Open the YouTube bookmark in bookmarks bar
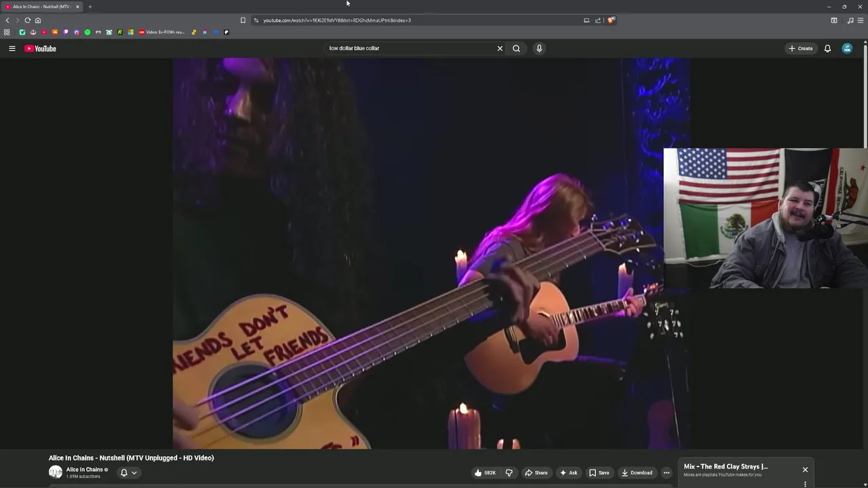Image resolution: width=868 pixels, height=488 pixels. [44, 32]
